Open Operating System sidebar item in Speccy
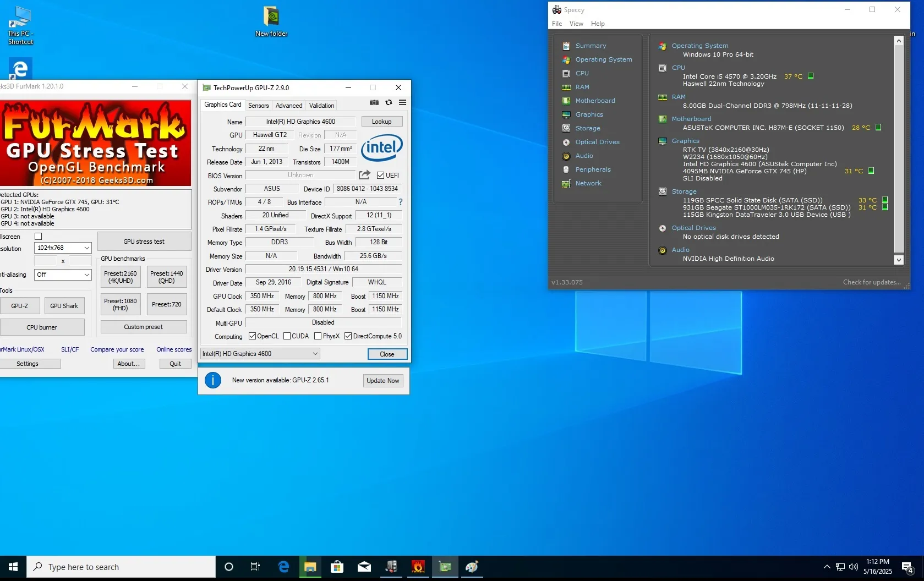 point(604,59)
